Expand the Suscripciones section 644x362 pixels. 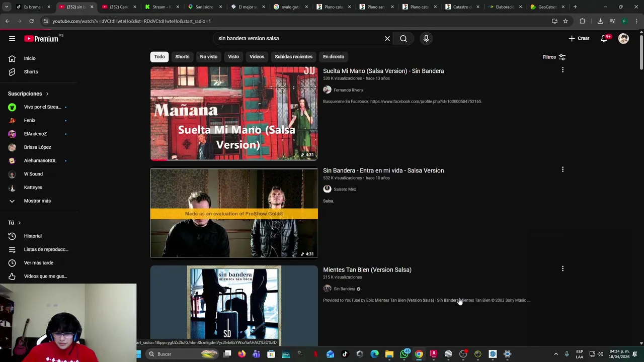click(28, 94)
